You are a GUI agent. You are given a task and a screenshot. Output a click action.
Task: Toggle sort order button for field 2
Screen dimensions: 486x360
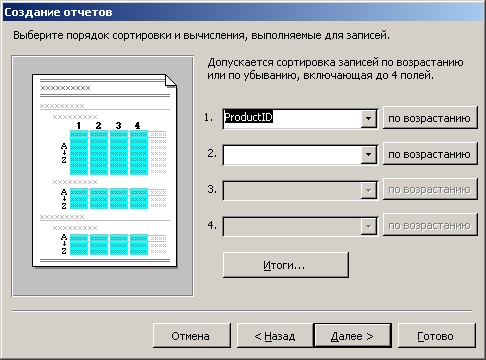coord(430,154)
